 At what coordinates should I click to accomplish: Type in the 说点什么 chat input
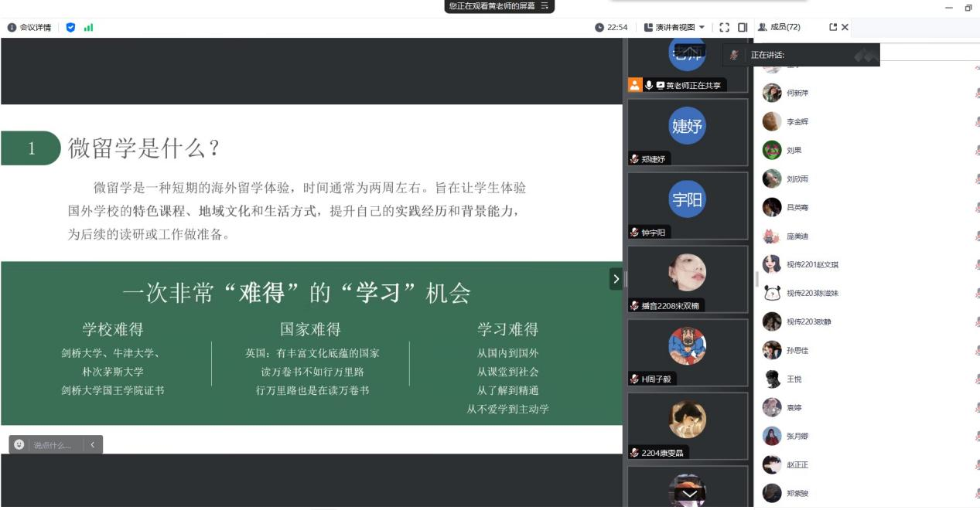[53, 445]
